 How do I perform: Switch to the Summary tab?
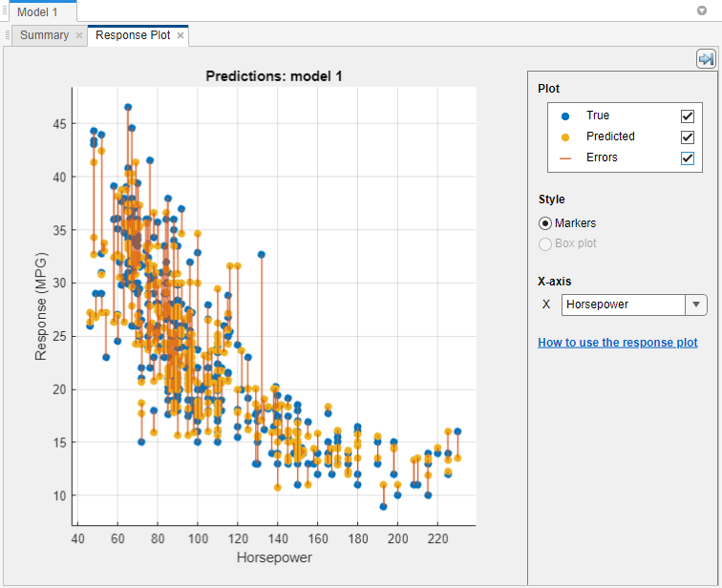tap(44, 35)
